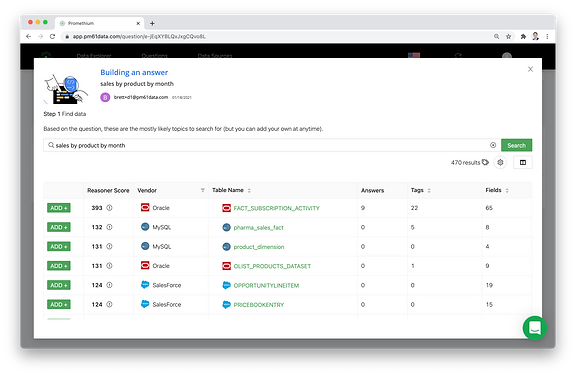
Task: Reload the page with the refresh icon
Action: (x=53, y=36)
